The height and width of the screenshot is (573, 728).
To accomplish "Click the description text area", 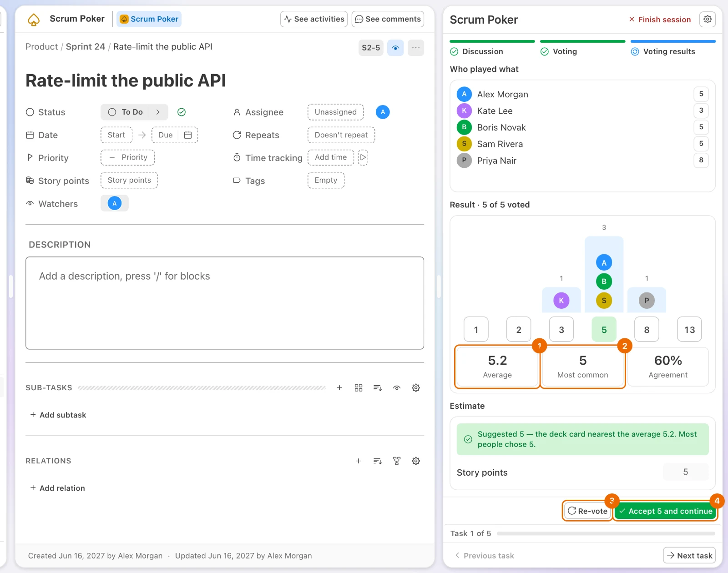I will pos(225,303).
